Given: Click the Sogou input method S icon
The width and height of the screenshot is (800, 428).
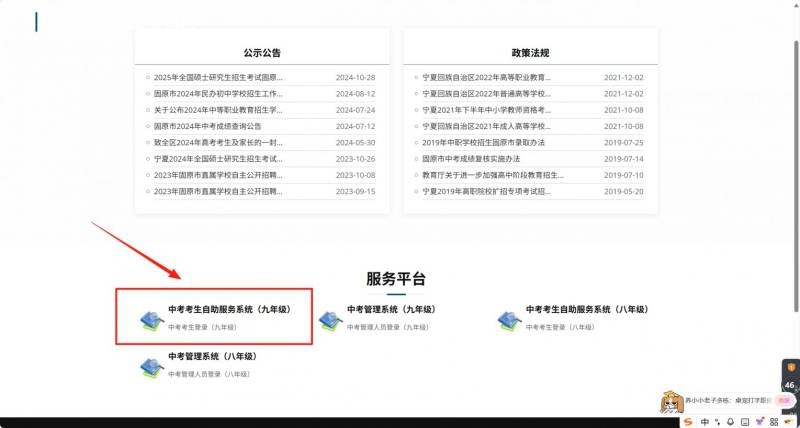Looking at the screenshot, I should pos(688,422).
